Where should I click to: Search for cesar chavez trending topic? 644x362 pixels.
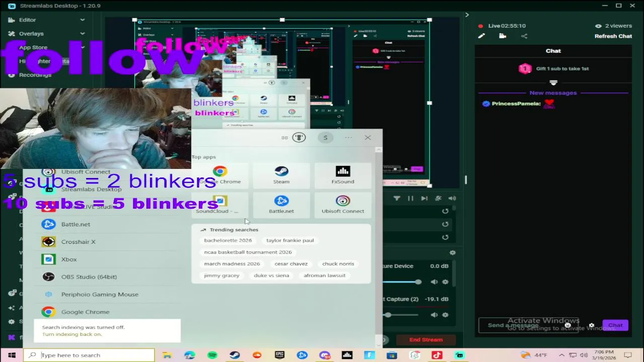pyautogui.click(x=291, y=263)
